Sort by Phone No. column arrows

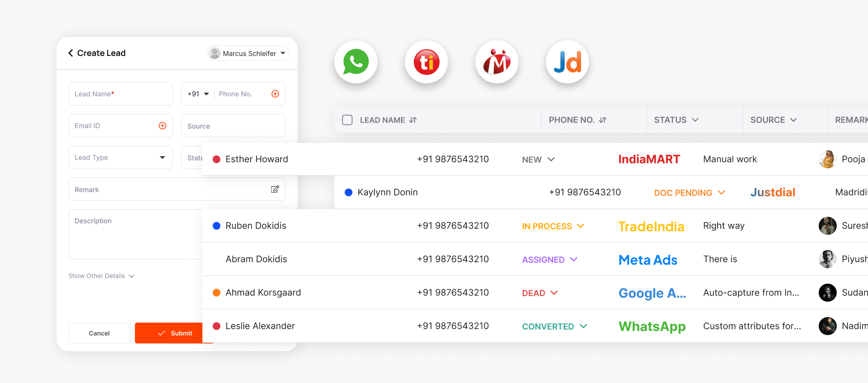(603, 120)
